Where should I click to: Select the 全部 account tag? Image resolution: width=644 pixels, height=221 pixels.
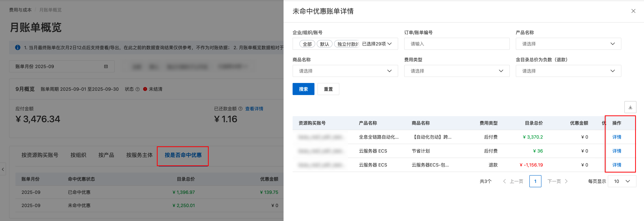click(307, 44)
